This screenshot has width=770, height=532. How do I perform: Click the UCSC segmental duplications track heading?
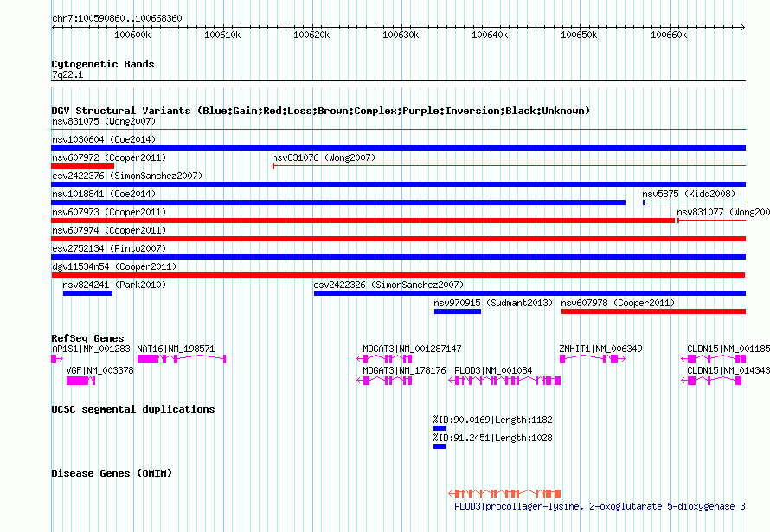tap(132, 409)
